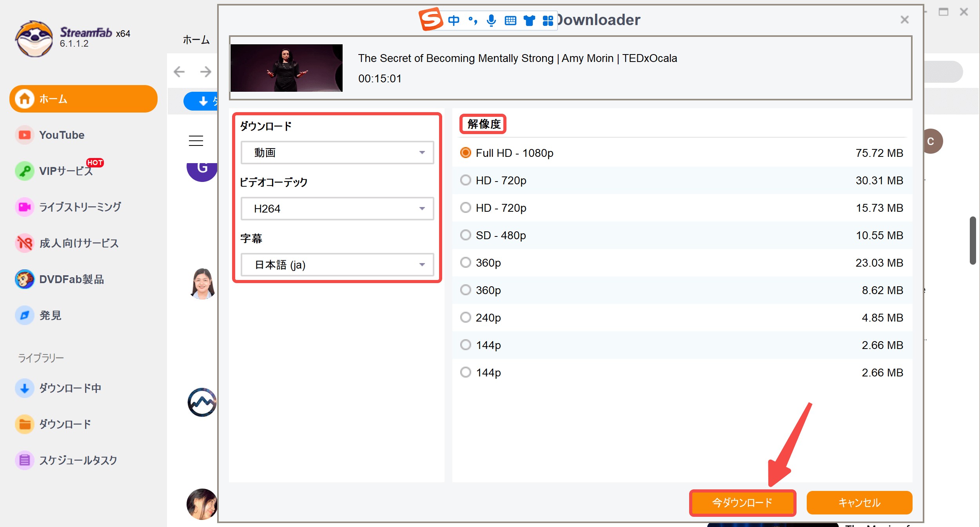Maximize the StreamFab main window
The height and width of the screenshot is (527, 980).
pos(944,12)
